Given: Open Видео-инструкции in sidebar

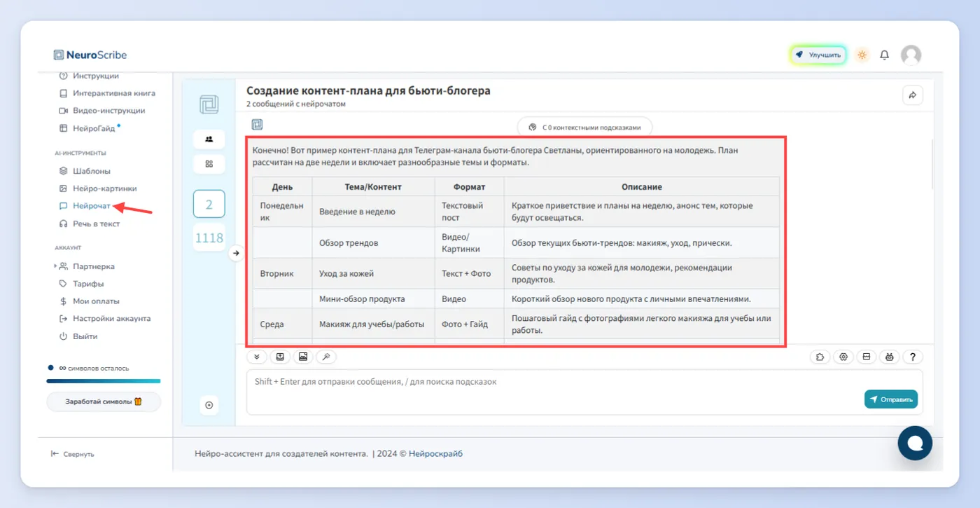Looking at the screenshot, I should click(x=101, y=111).
